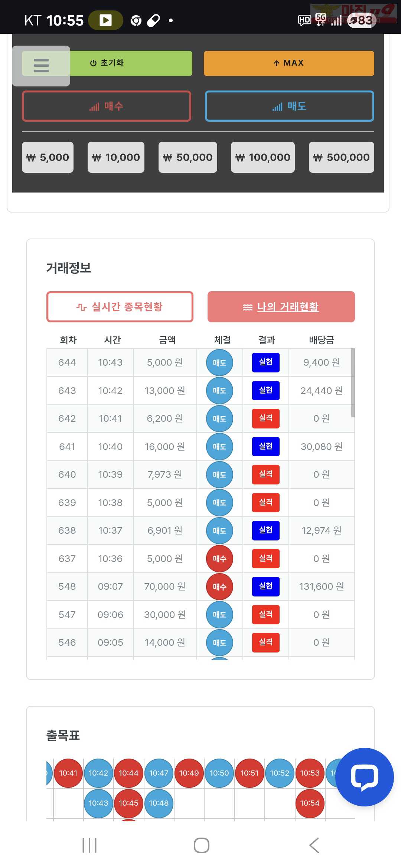Open the hamburger menu icon
This screenshot has width=401, height=868.
point(41,66)
